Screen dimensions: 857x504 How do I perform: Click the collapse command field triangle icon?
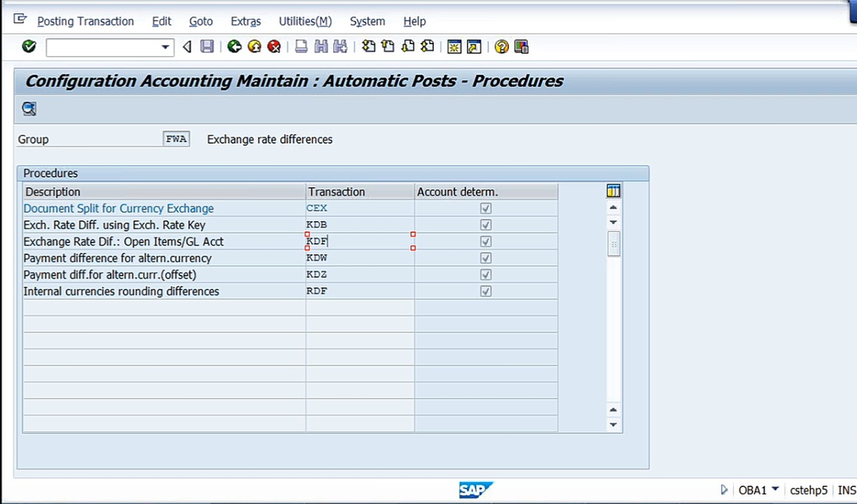coord(187,47)
